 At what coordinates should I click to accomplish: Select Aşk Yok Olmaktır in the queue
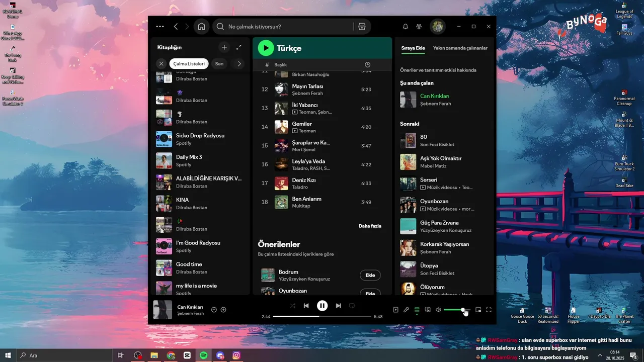pos(445,162)
